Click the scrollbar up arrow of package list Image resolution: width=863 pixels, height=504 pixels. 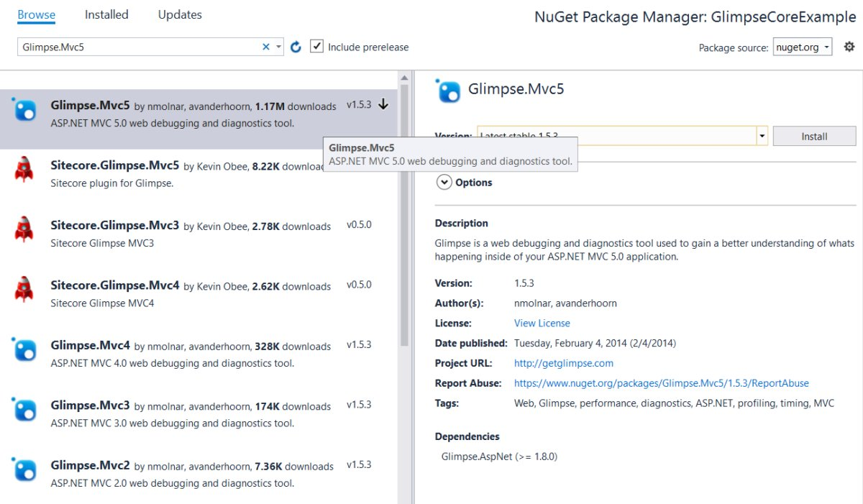point(404,77)
